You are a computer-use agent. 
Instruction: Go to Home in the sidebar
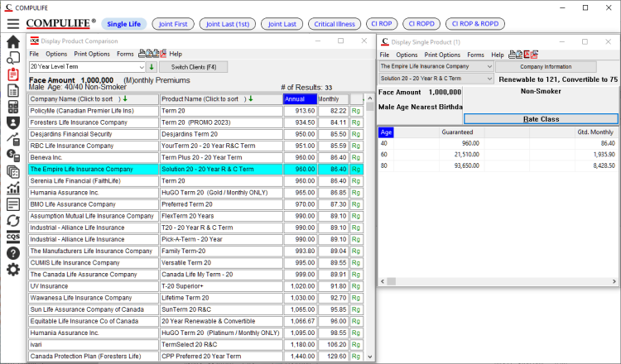tap(13, 41)
